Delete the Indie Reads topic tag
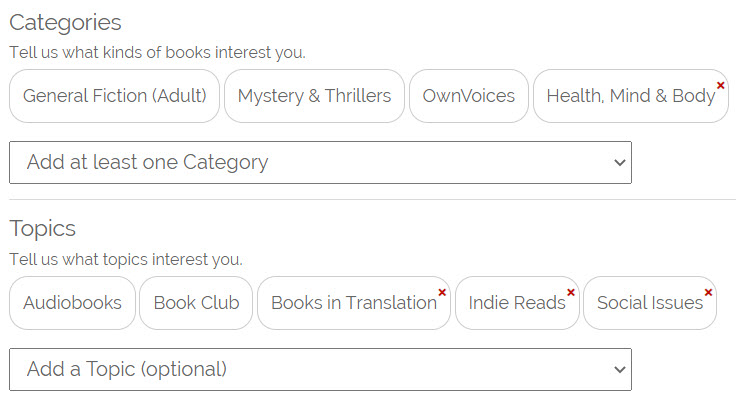This screenshot has width=736, height=406. [x=571, y=293]
